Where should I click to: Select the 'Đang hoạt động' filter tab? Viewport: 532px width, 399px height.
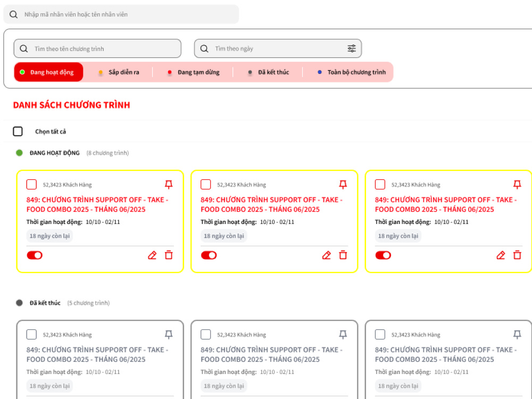48,72
